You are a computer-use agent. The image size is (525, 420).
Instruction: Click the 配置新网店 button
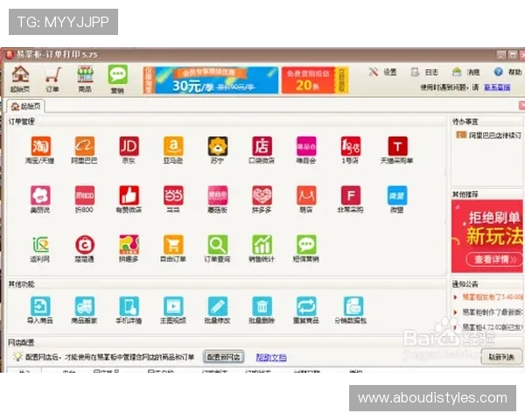[223, 357]
